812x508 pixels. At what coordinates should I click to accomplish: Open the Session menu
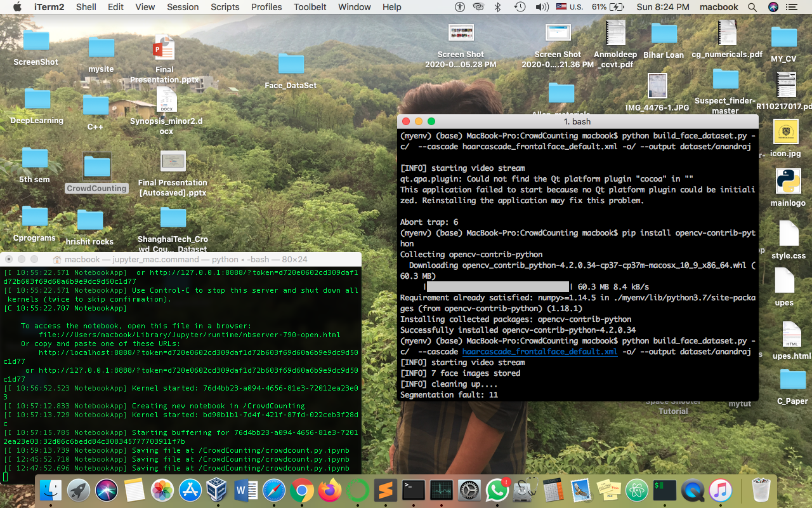(183, 7)
